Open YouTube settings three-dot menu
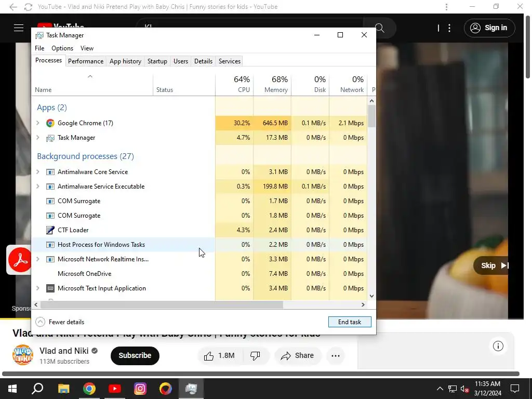 pyautogui.click(x=449, y=28)
